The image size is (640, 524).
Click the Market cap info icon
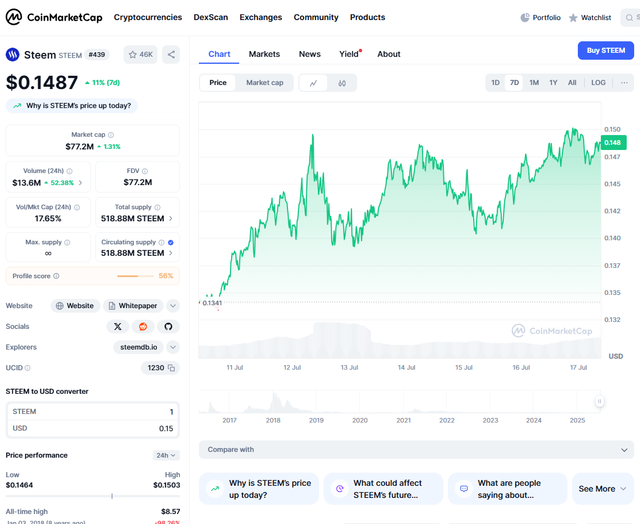coord(111,135)
